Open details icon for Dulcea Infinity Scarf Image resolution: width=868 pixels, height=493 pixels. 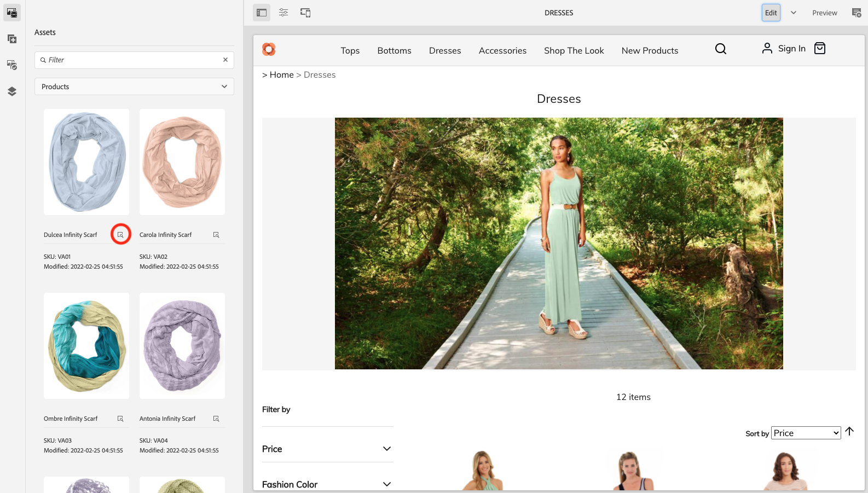point(120,235)
